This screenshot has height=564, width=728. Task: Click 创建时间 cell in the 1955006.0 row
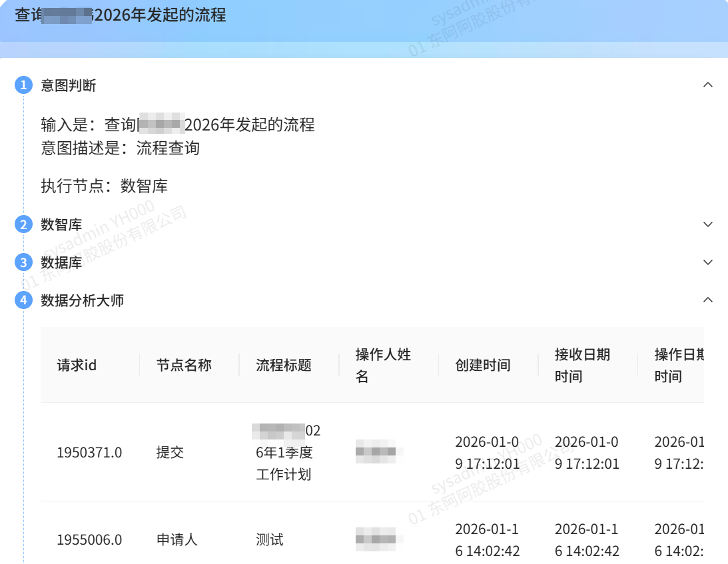(487, 540)
